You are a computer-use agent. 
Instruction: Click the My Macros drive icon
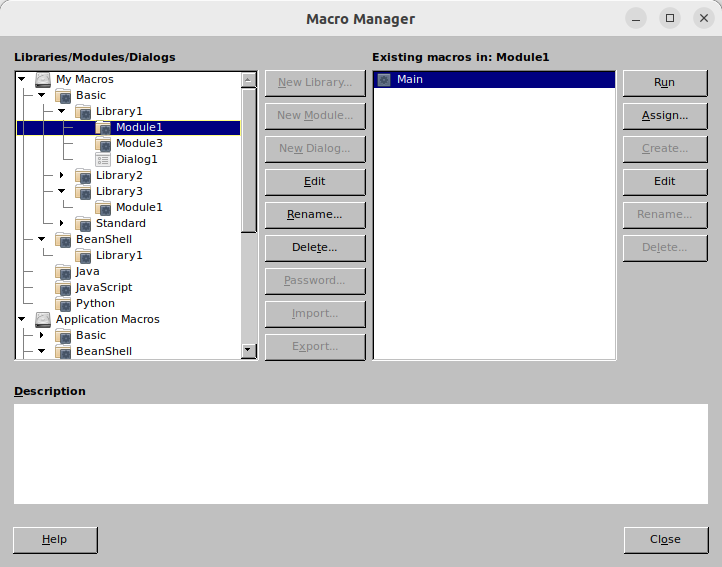43,79
